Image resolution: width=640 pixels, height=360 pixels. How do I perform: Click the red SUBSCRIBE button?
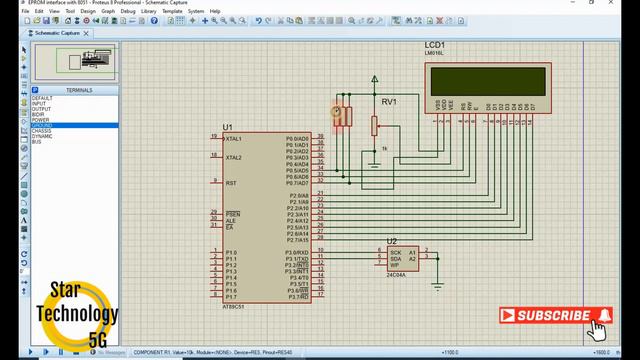click(x=556, y=315)
